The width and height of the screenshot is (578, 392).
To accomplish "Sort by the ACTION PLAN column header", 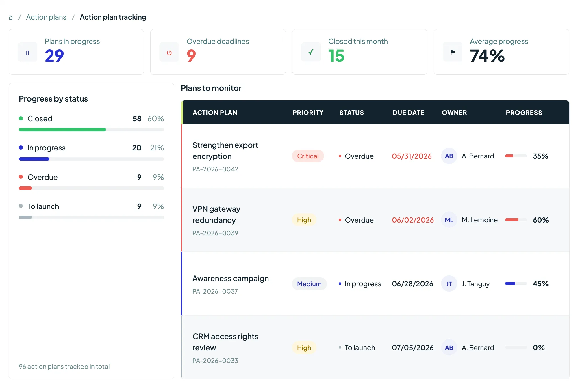I will tap(215, 113).
